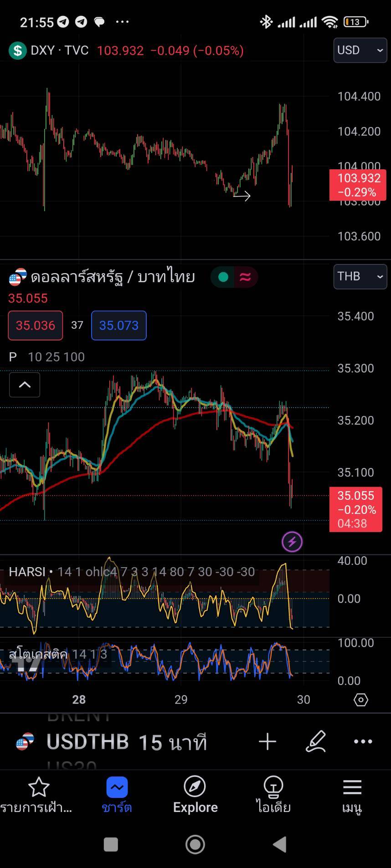
Task: Tap the Android back triangle button
Action: (279, 844)
